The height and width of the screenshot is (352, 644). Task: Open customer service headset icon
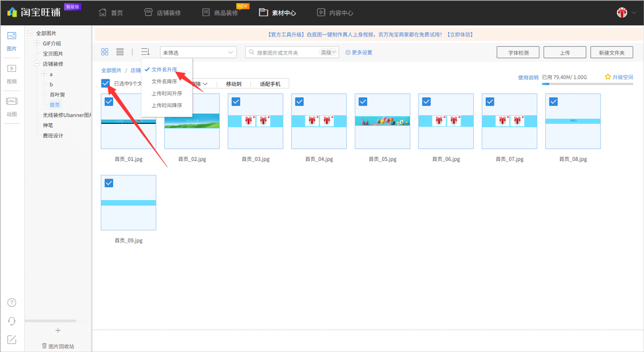(12, 321)
